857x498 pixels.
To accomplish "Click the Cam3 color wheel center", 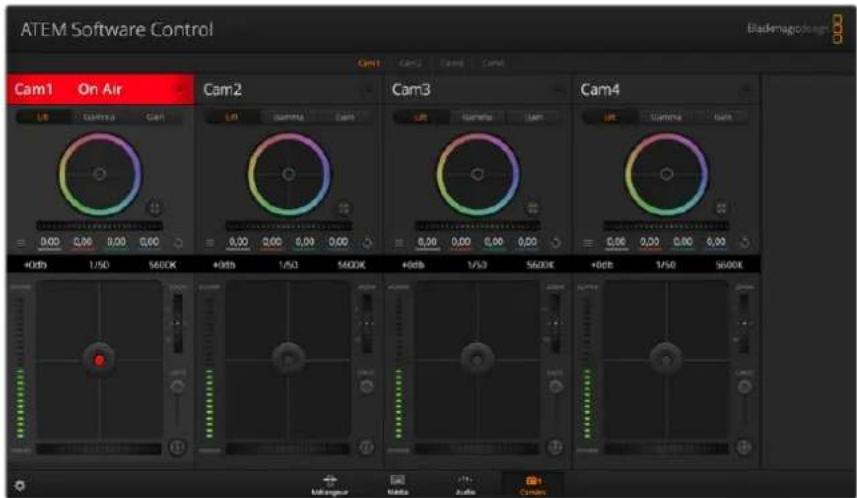I will [477, 174].
